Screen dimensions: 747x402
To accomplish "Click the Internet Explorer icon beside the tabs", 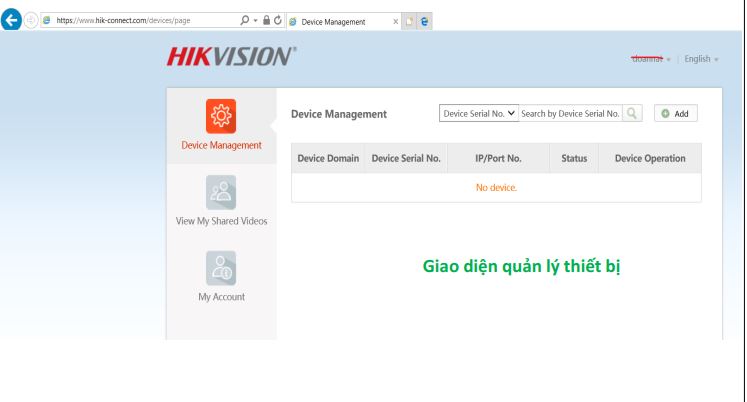I will click(x=424, y=21).
